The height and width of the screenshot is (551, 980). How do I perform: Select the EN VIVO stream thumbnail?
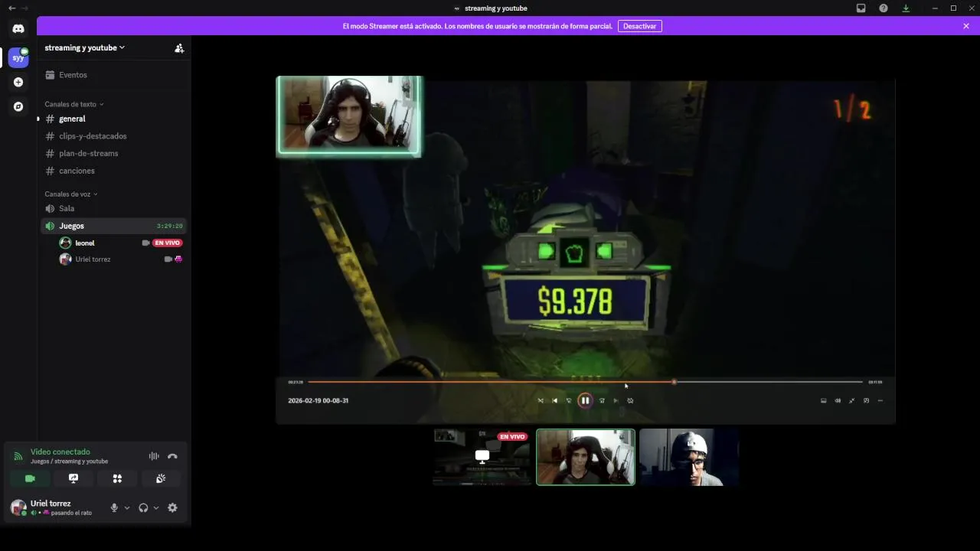click(482, 457)
